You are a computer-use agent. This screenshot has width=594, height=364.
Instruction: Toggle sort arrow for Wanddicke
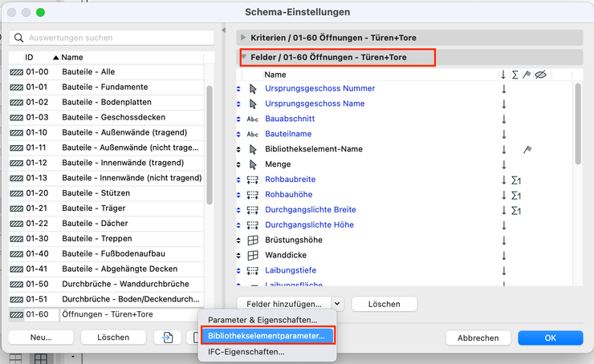(504, 256)
